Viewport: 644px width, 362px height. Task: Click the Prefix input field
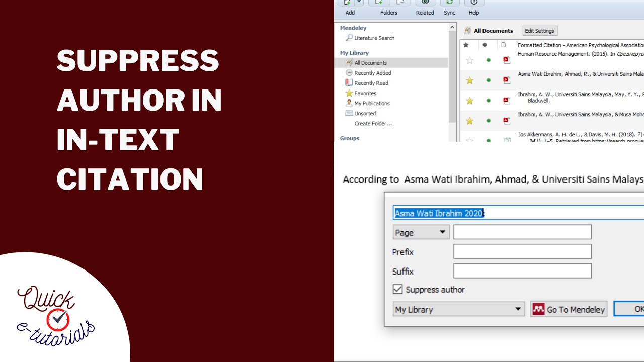522,251
